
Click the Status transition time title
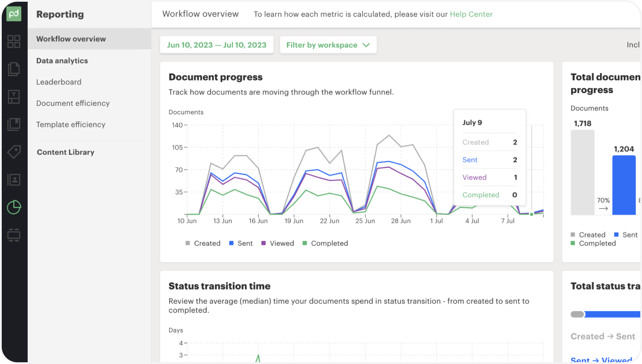tap(219, 286)
